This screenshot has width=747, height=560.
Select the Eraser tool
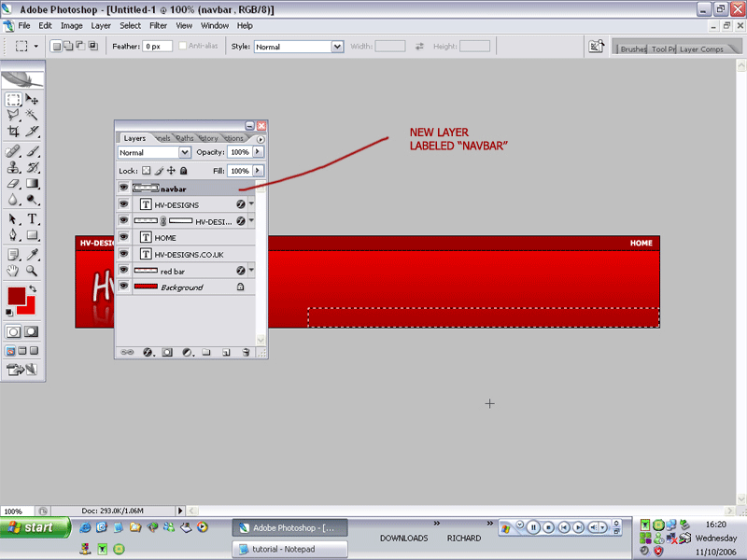pos(13,183)
